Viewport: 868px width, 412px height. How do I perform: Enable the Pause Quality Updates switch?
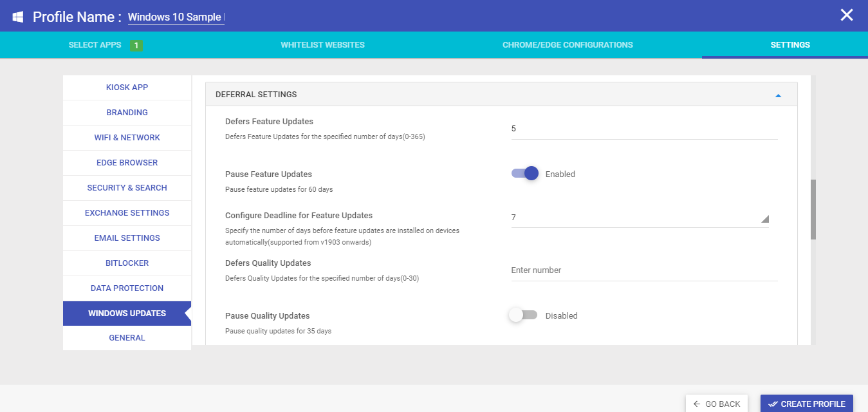click(x=522, y=315)
